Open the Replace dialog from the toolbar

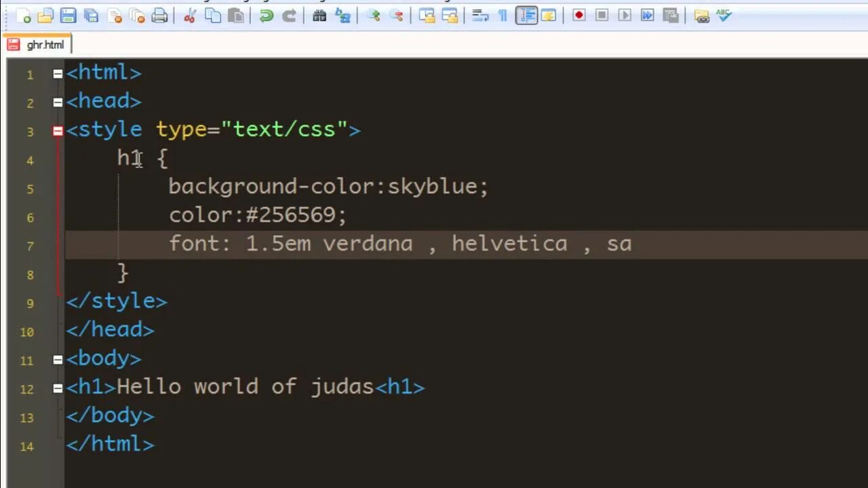coord(343,16)
